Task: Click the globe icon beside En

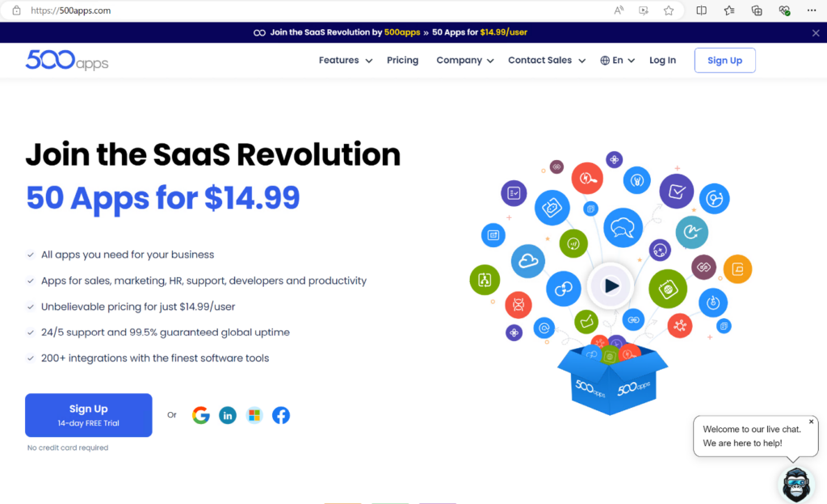Action: pos(605,60)
